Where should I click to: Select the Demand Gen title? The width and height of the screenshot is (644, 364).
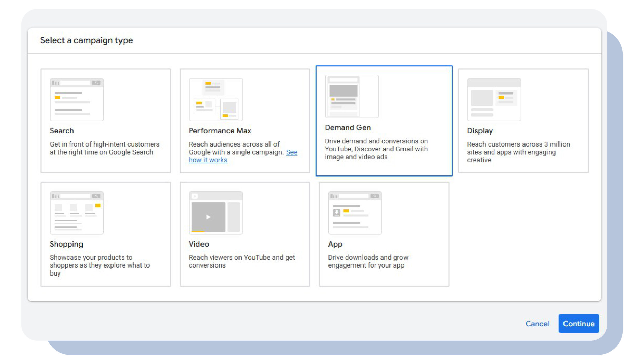[348, 128]
